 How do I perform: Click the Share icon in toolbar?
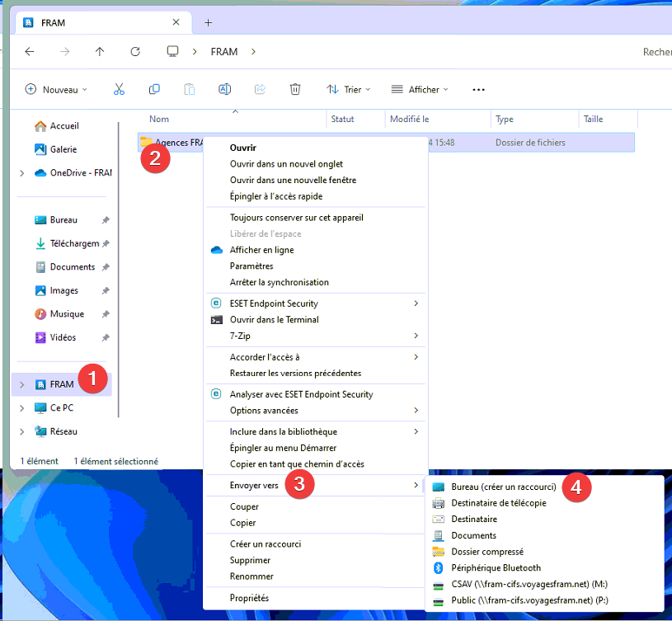point(261,89)
